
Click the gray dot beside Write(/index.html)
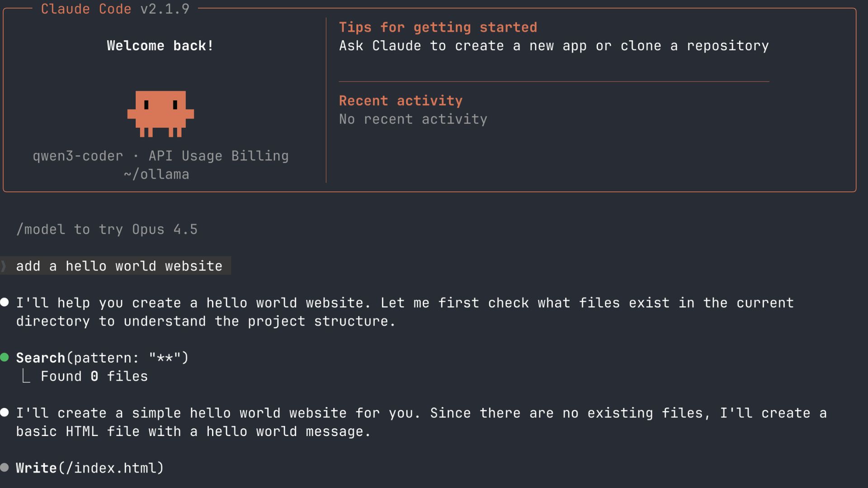(x=5, y=468)
